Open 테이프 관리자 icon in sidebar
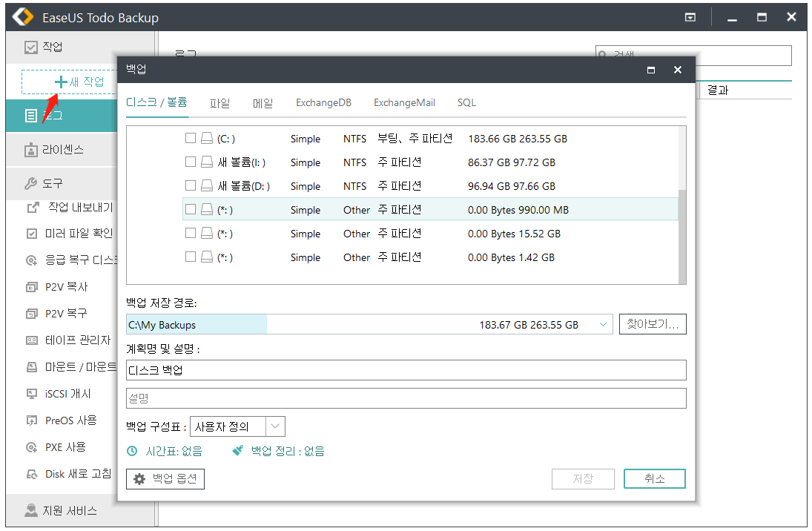 (32, 340)
